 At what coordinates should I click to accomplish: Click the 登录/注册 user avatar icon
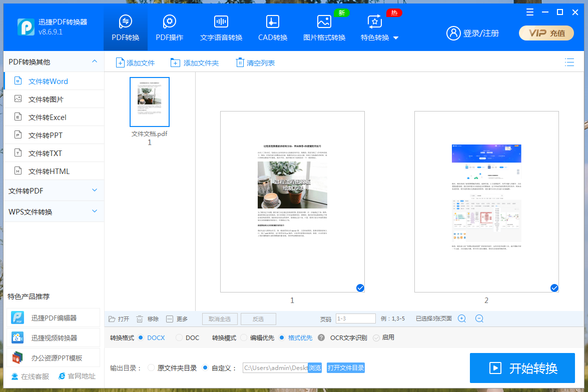[453, 33]
